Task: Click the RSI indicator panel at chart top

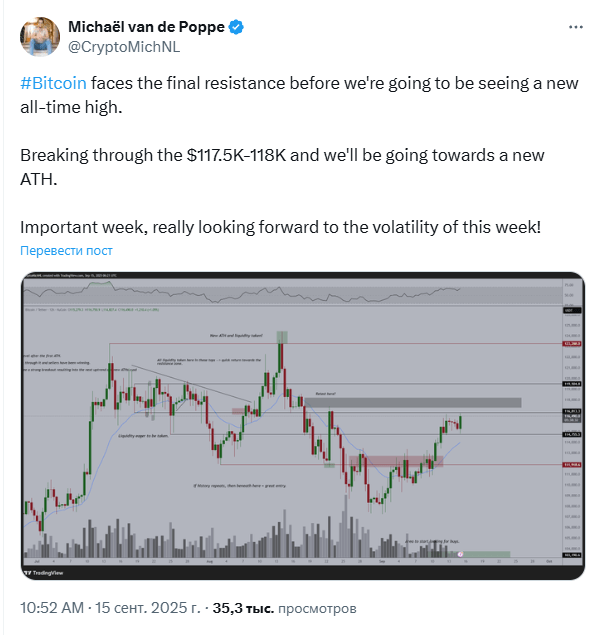Action: coord(293,292)
